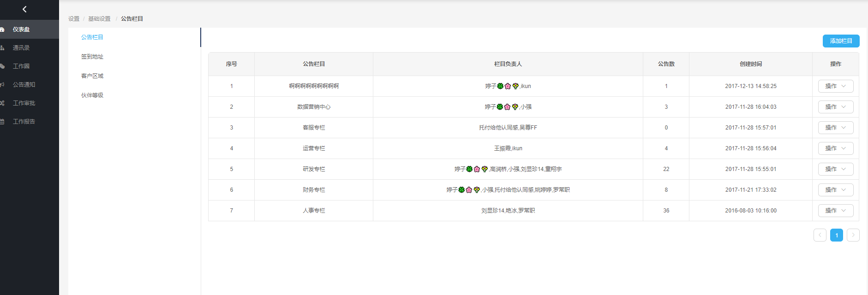Expand 操作 dropdown for 数据营销中心 row
Image resolution: width=868 pixels, height=295 pixels.
click(x=835, y=107)
